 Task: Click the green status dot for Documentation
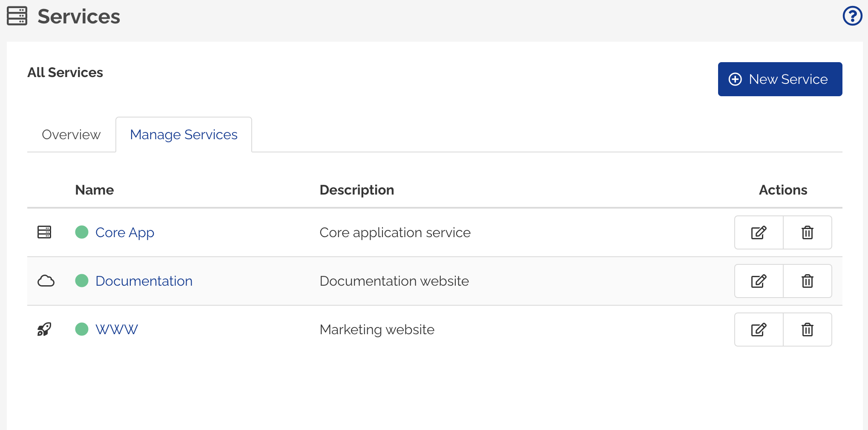pyautogui.click(x=81, y=281)
